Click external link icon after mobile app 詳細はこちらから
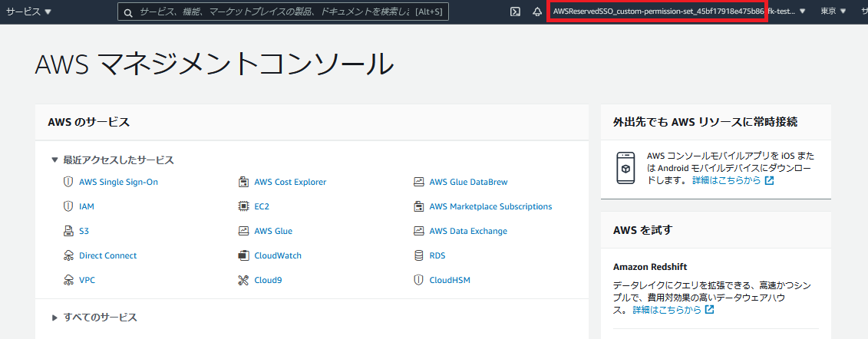This screenshot has height=339, width=868. pyautogui.click(x=769, y=180)
